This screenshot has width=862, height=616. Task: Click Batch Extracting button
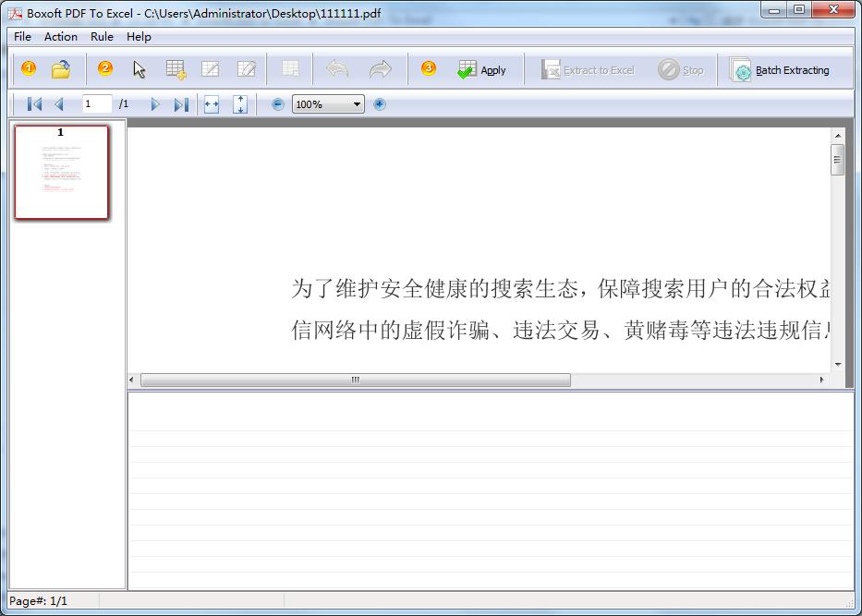point(781,70)
